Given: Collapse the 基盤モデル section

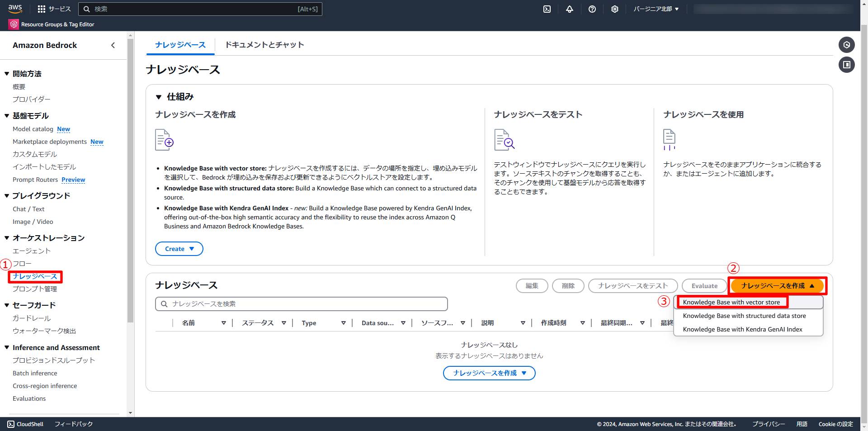Looking at the screenshot, I should [x=7, y=116].
